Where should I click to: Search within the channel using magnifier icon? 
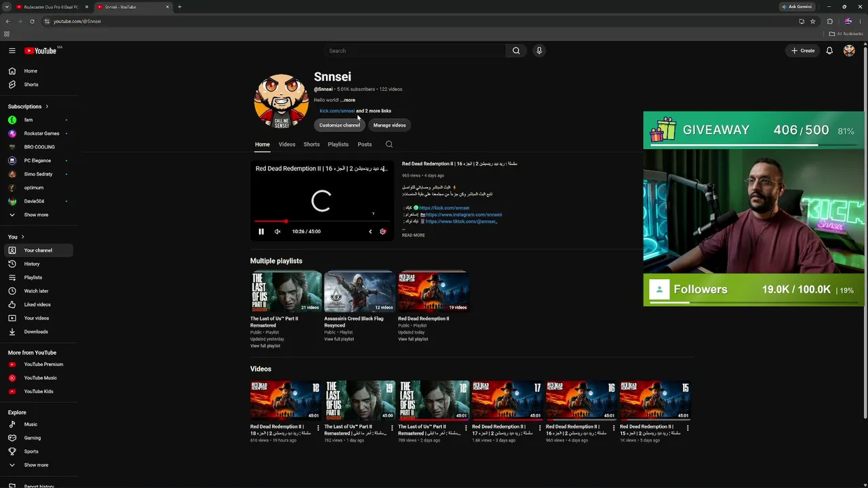tap(389, 144)
